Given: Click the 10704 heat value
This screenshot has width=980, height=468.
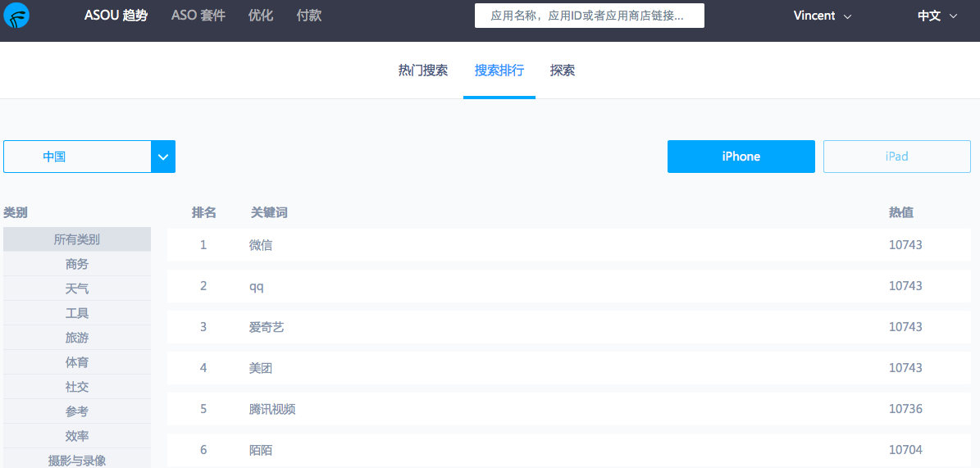Looking at the screenshot, I should pos(905,450).
